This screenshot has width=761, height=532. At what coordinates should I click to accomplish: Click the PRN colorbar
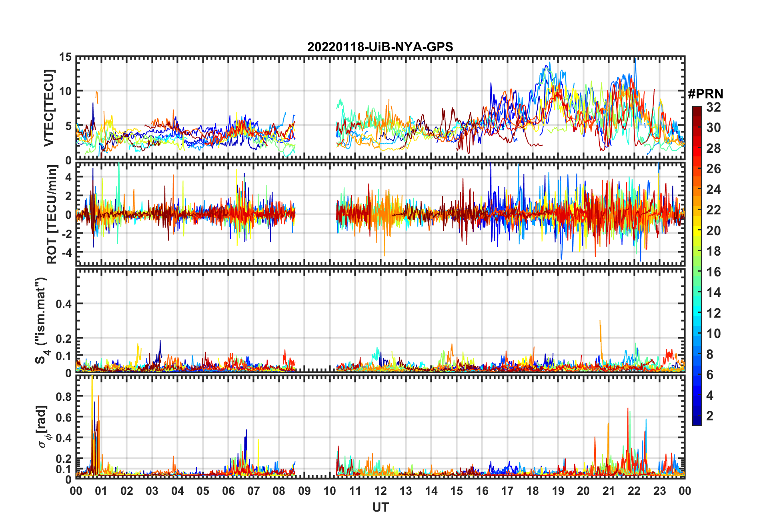pos(697,266)
